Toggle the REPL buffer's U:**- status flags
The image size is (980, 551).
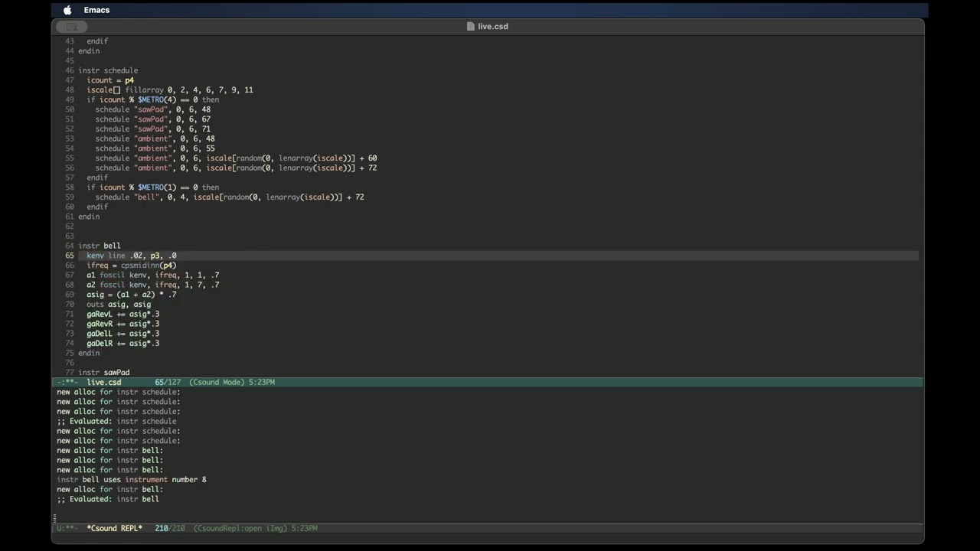point(67,528)
